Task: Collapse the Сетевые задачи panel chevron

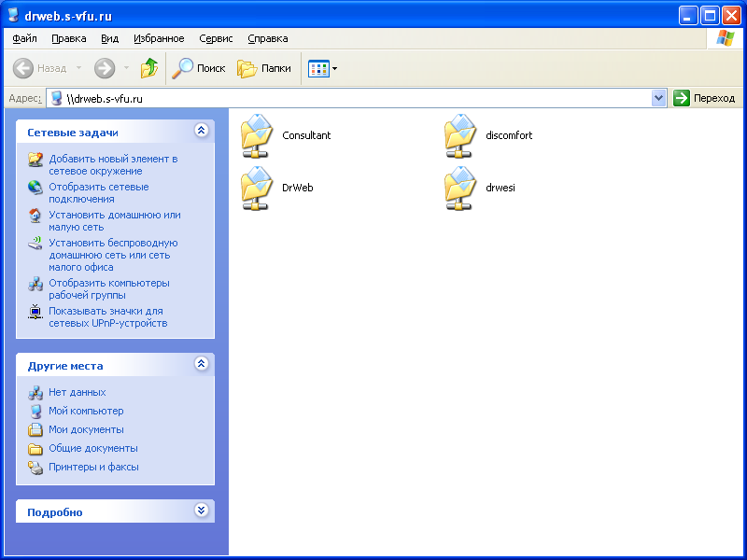Action: coord(201,131)
